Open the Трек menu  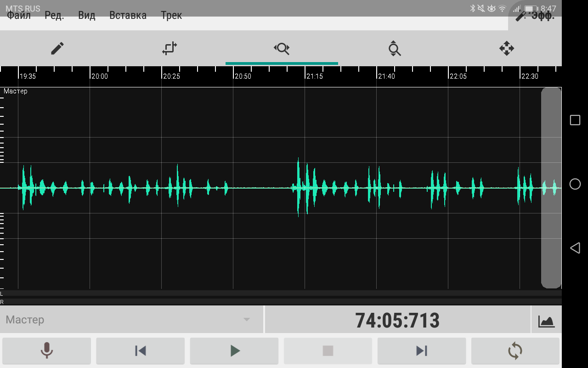click(x=171, y=16)
